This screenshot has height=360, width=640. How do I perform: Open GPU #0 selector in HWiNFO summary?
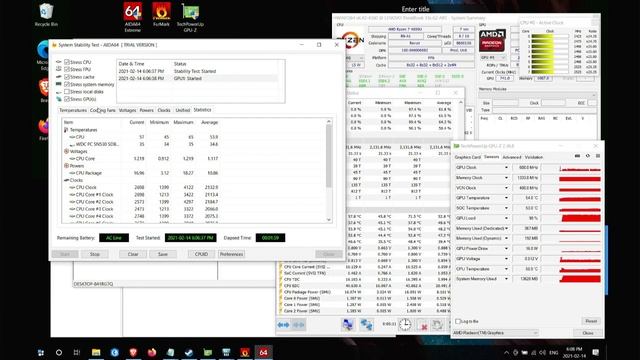pyautogui.click(x=493, y=58)
